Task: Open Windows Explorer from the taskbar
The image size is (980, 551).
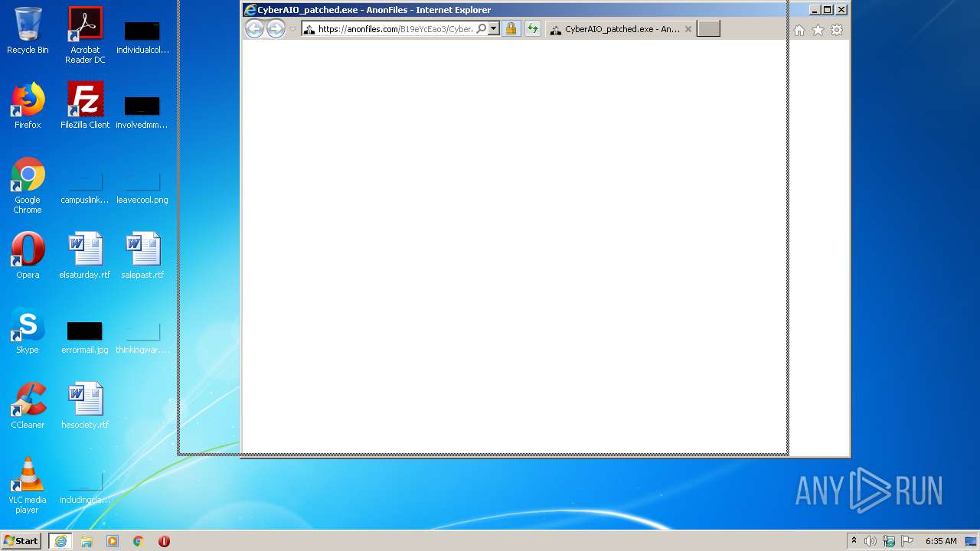Action: coord(87,541)
